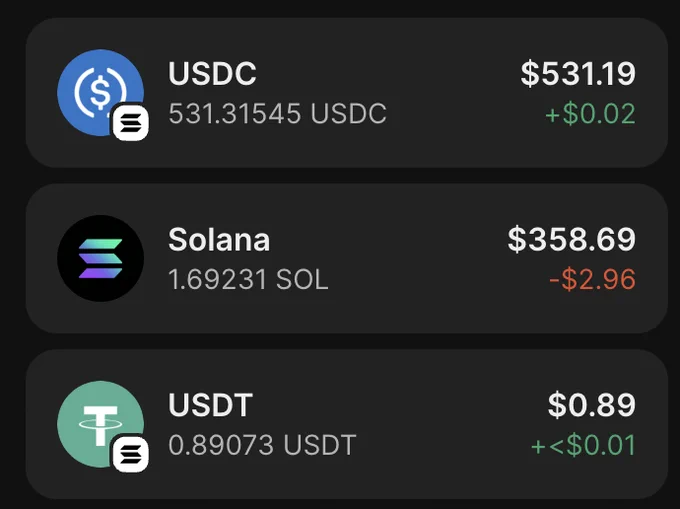The image size is (680, 509).
Task: Click the blue USDC coin icon
Action: tap(100, 92)
